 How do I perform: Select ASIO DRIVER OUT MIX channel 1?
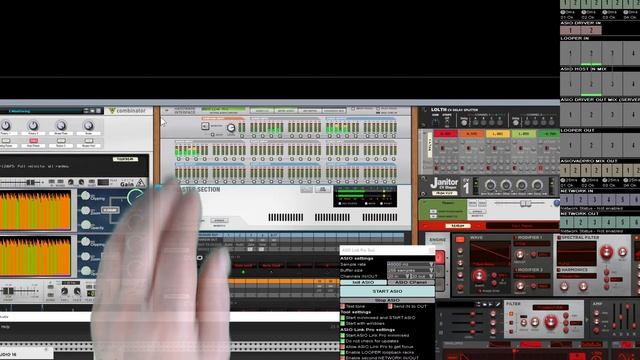(570, 115)
